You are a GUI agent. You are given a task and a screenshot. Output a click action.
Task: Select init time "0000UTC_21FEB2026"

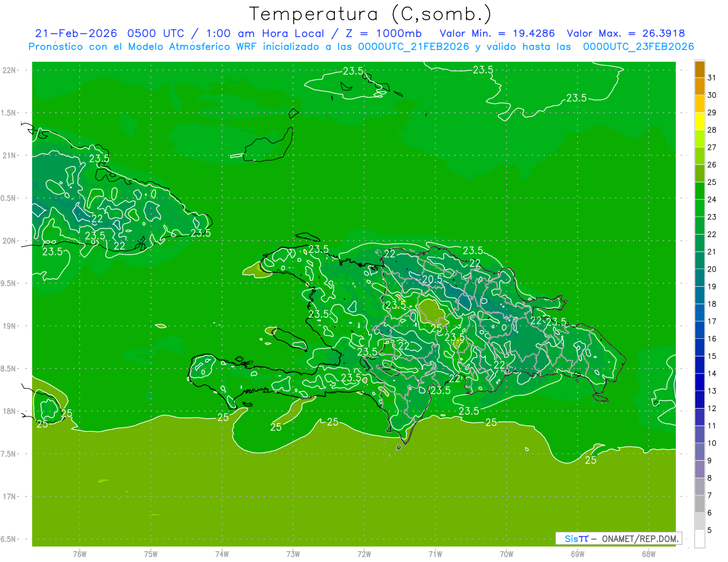click(414, 47)
